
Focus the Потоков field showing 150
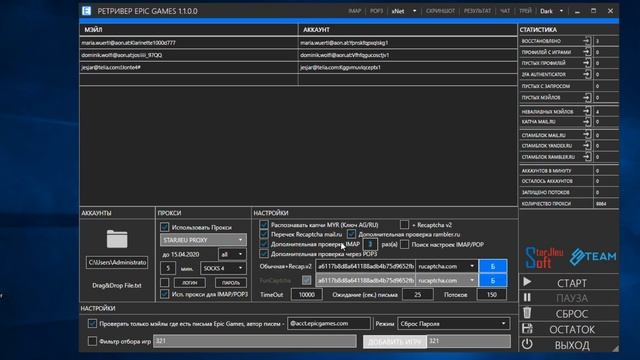[x=491, y=294]
